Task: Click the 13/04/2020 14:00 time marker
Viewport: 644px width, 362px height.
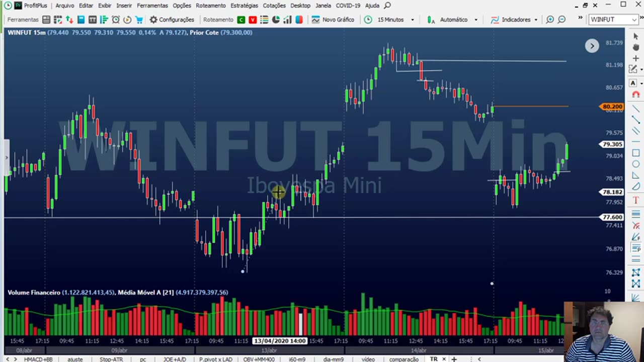Action: coord(280,341)
